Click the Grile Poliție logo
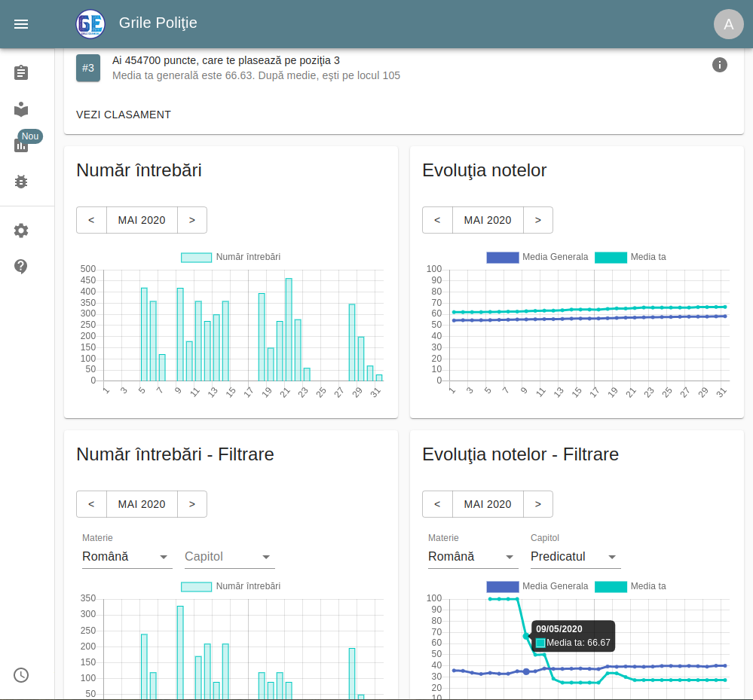 (90, 24)
